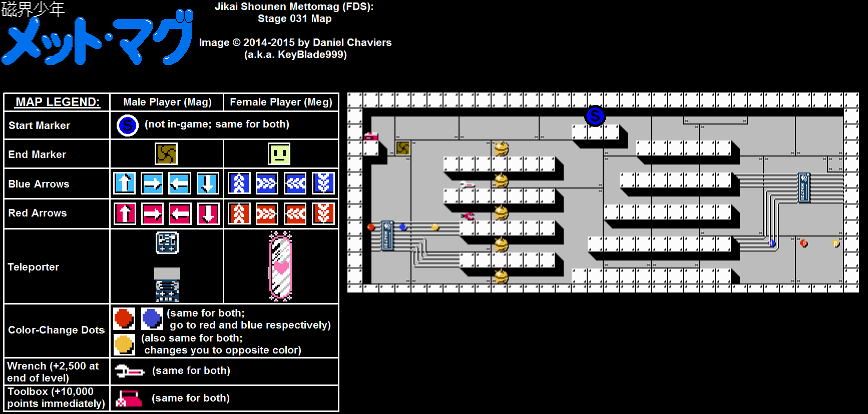Click the Start Marker icon in the legend
The image size is (868, 414).
click(x=127, y=125)
